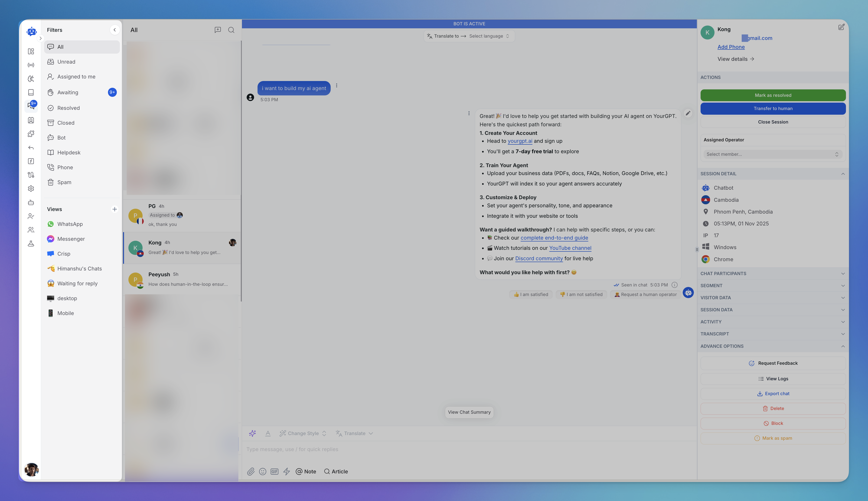
Task: Open the contacts icon in the left sidebar
Action: coord(31,120)
